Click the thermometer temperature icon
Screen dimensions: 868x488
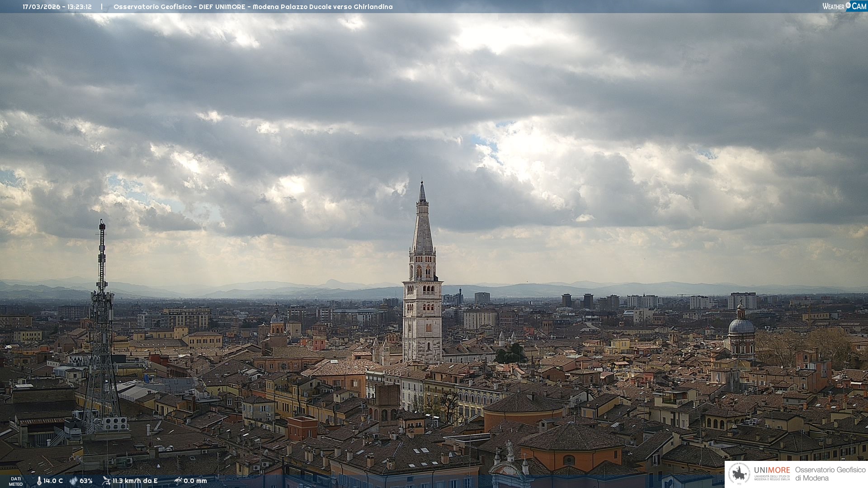click(x=39, y=481)
